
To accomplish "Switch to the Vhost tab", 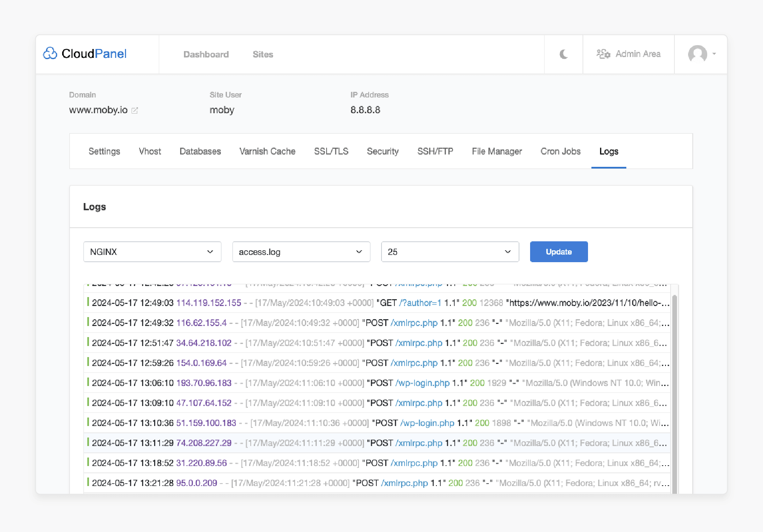I will click(x=150, y=152).
